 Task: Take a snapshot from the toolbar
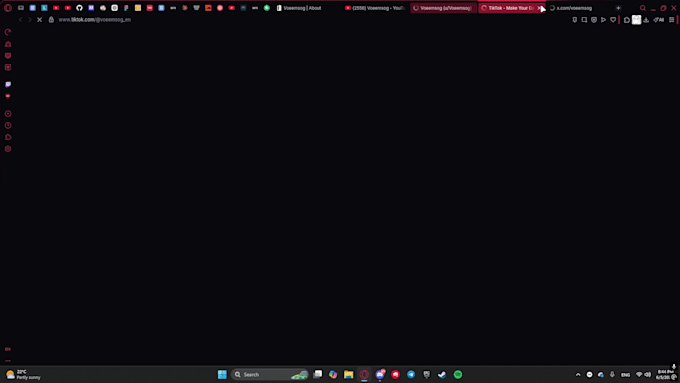coord(584,20)
